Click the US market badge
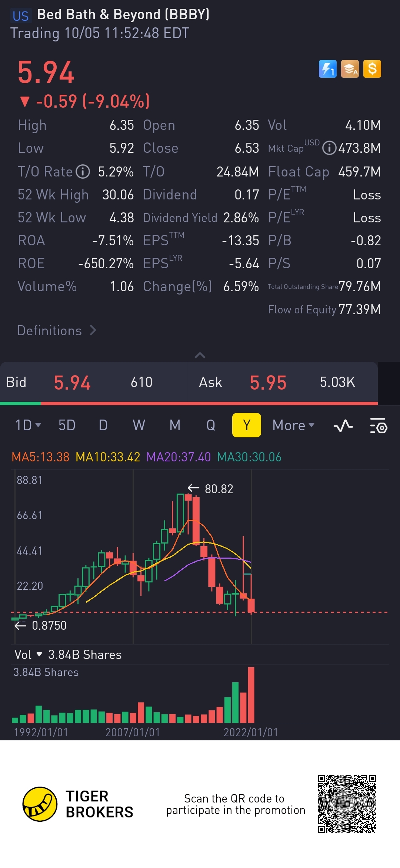 click(x=20, y=16)
